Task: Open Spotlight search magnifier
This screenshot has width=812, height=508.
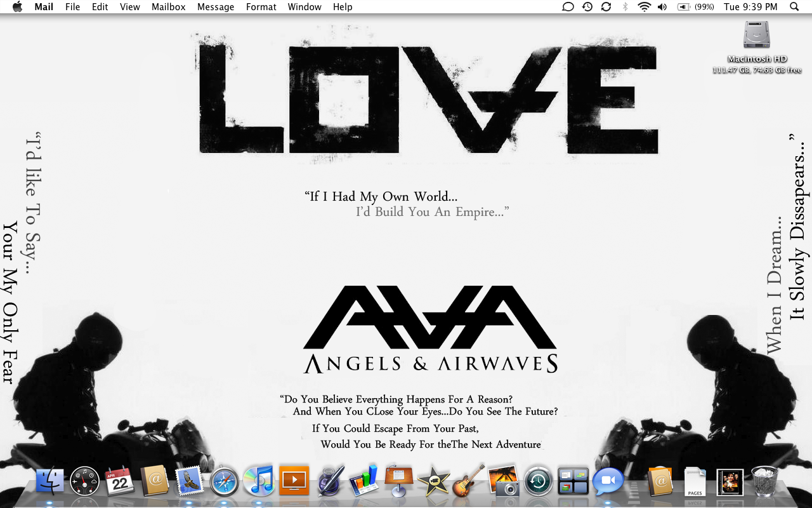Action: tap(794, 7)
